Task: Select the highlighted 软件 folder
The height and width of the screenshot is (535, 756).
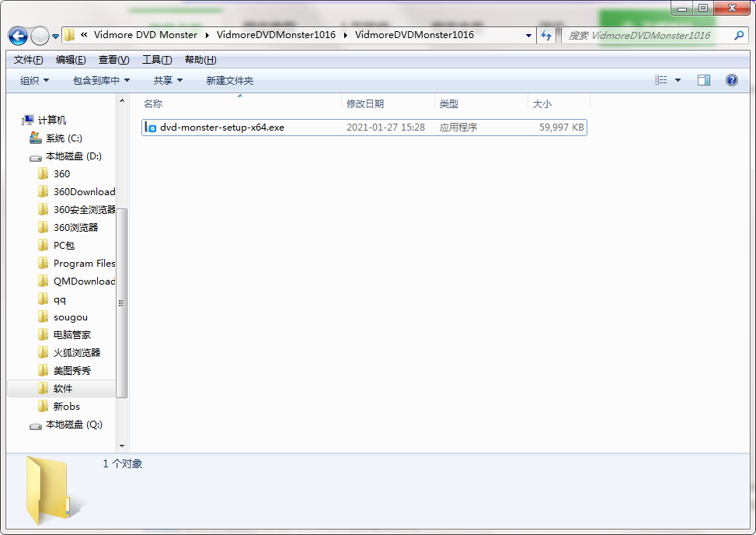Action: pyautogui.click(x=63, y=388)
